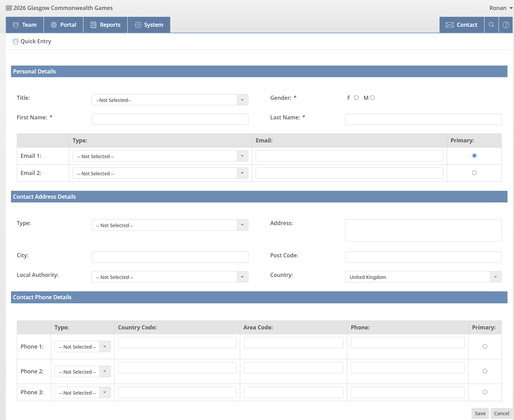Image resolution: width=514 pixels, height=420 pixels.
Task: Click the Cancel button
Action: (501, 413)
